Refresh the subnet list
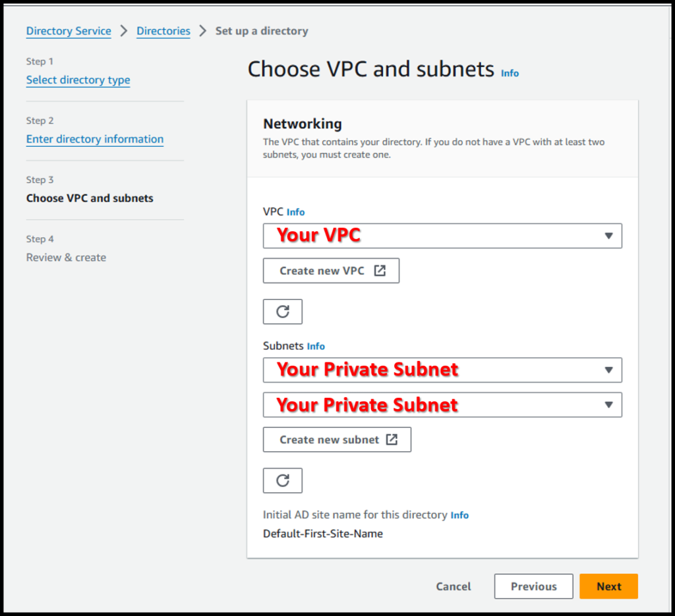The height and width of the screenshot is (616, 675). (x=282, y=480)
